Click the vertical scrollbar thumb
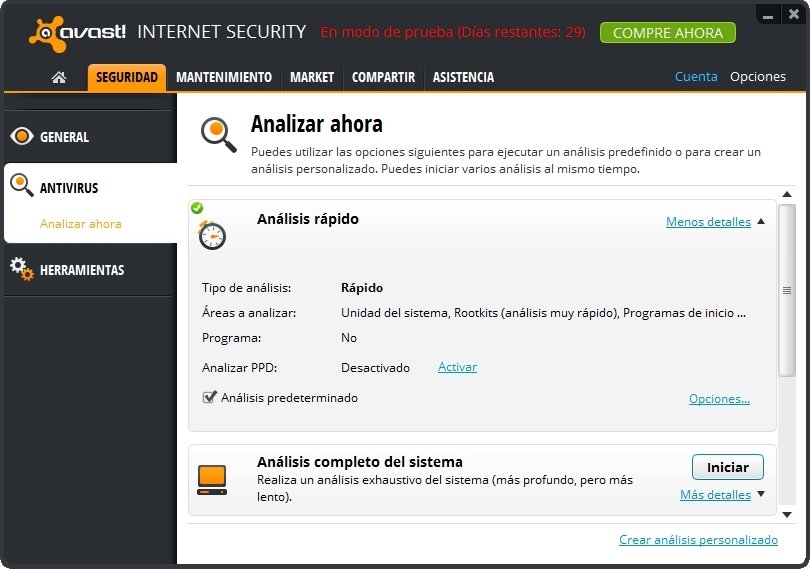810x569 pixels. pos(787,290)
